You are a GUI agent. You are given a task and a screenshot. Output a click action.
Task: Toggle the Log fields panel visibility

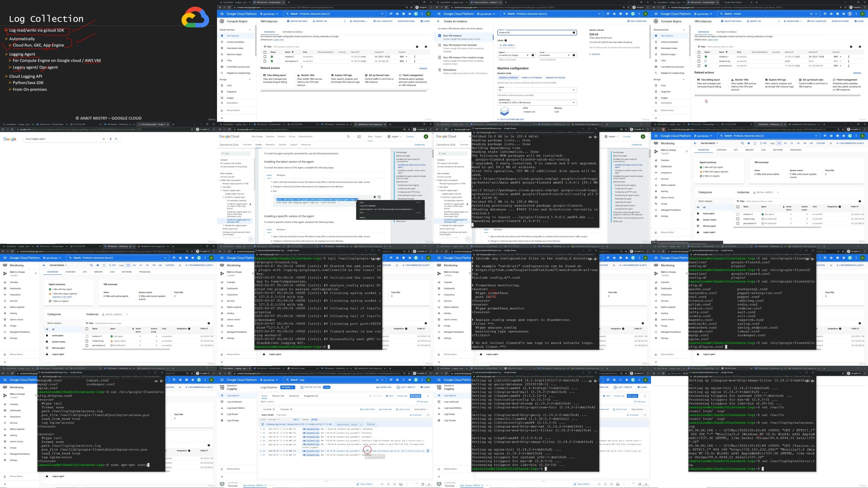269,410
